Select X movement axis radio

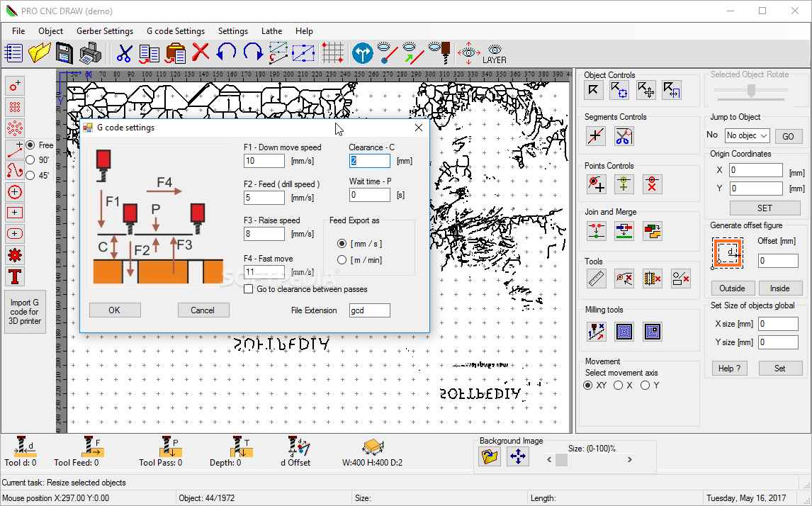(619, 386)
